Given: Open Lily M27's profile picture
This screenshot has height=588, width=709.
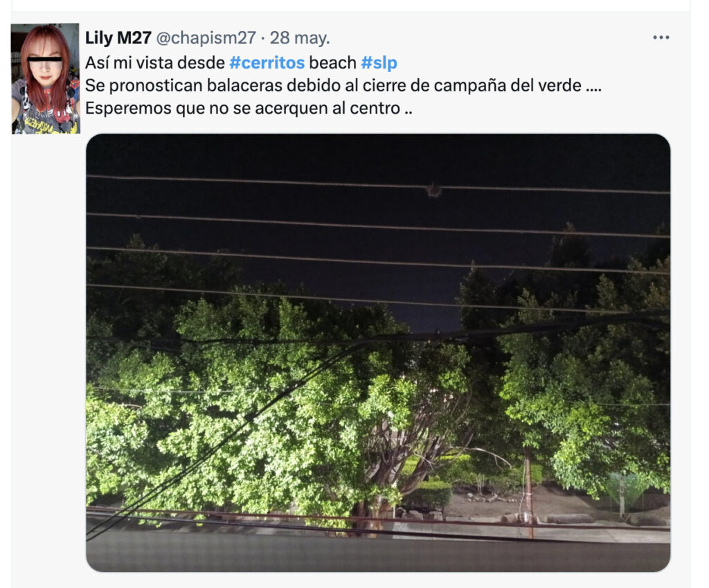Looking at the screenshot, I should (45, 79).
